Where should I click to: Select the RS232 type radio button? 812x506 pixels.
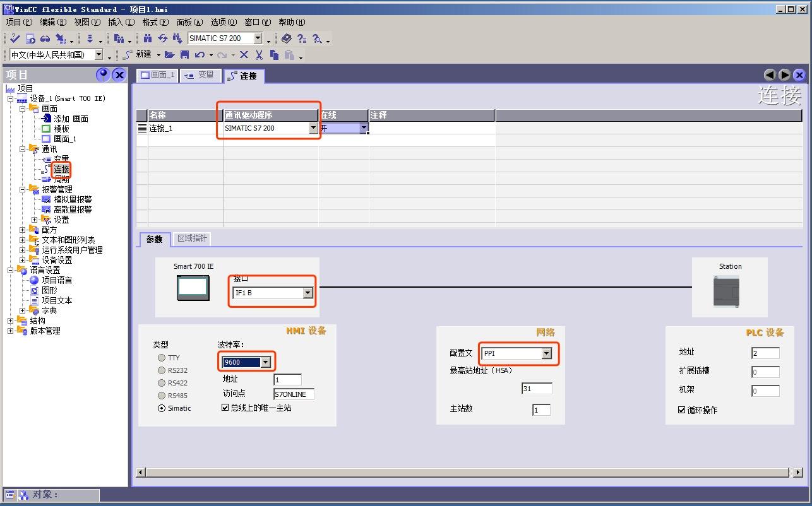click(162, 370)
